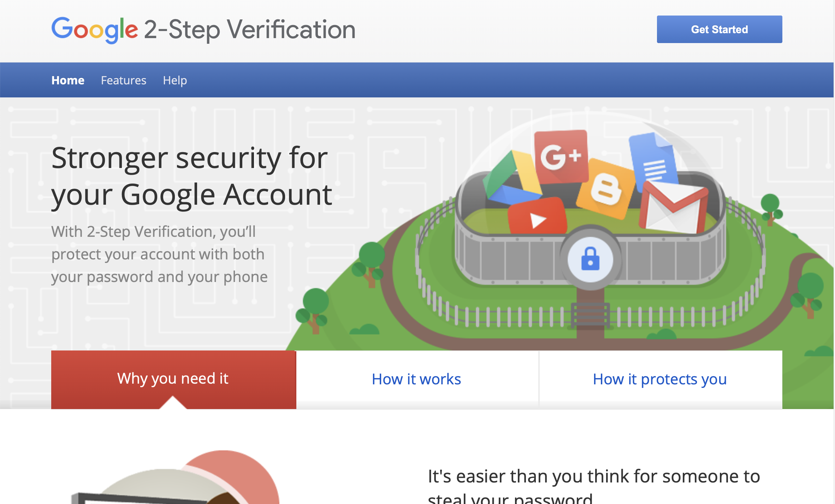Click the "Stronger security" main headline
835x504 pixels.
(191, 176)
